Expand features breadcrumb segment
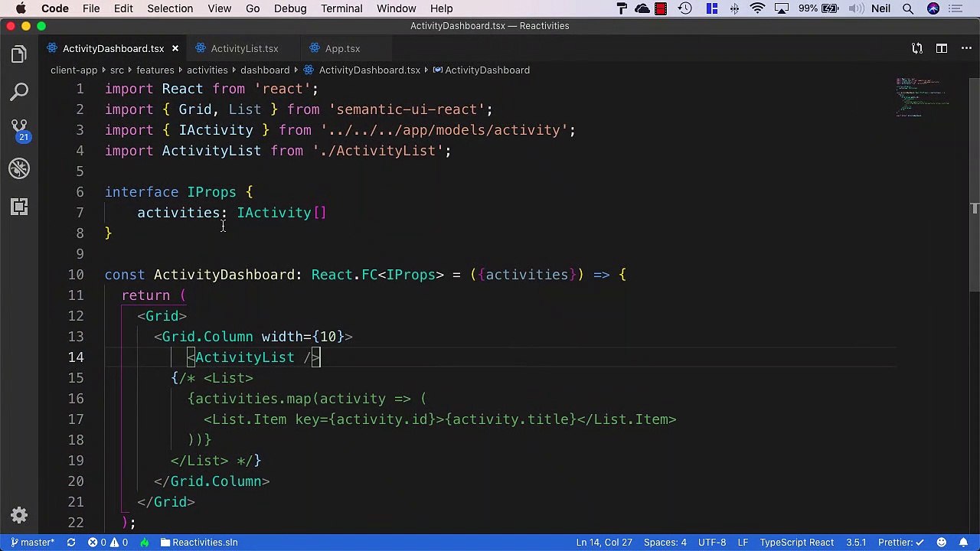This screenshot has width=980, height=551. (155, 70)
